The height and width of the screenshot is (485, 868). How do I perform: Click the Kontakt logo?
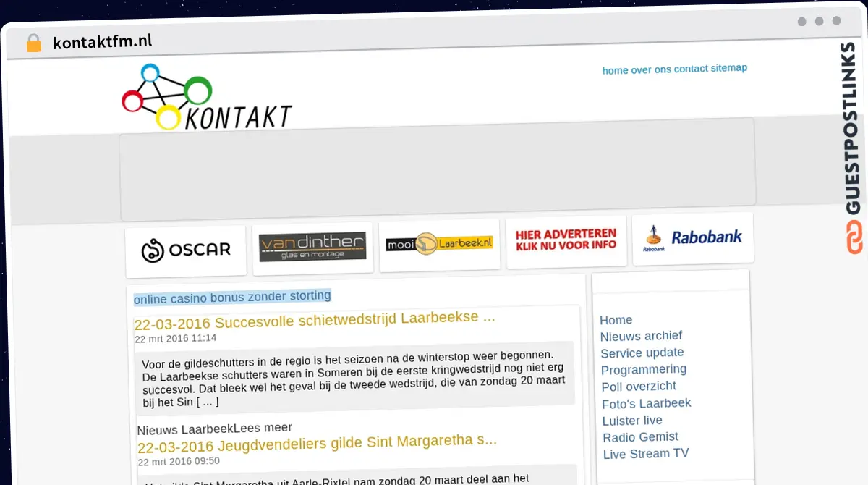point(207,98)
